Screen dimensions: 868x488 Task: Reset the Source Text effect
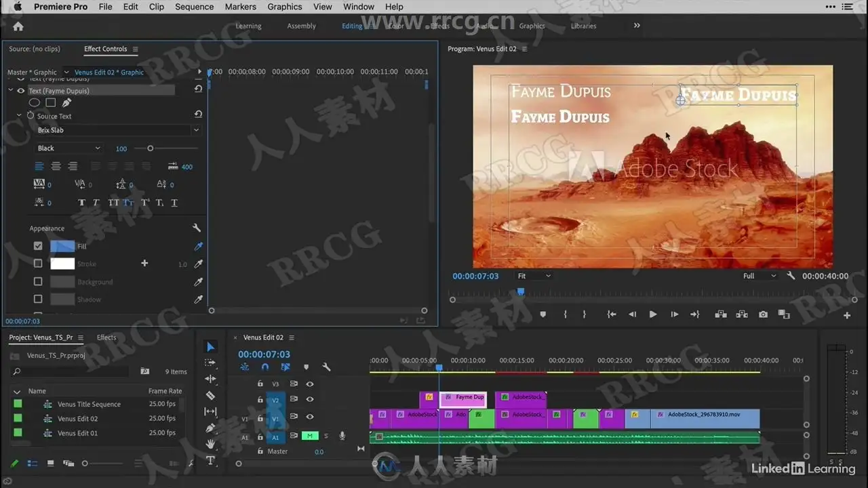(x=198, y=114)
